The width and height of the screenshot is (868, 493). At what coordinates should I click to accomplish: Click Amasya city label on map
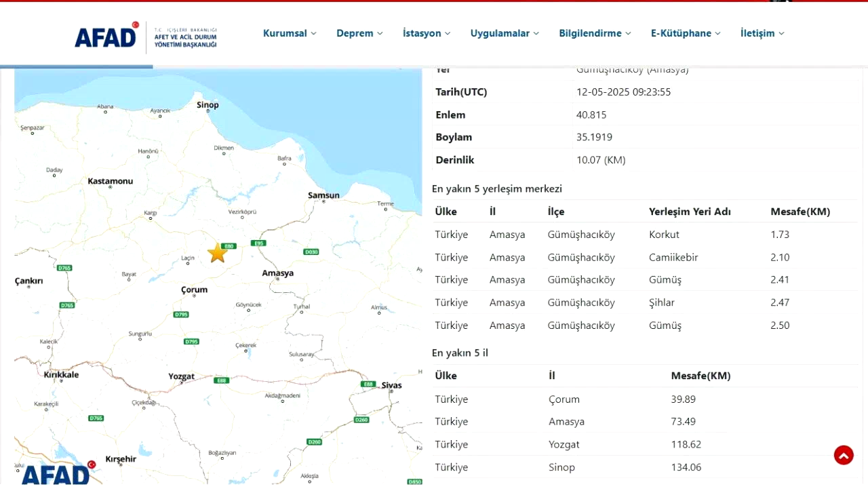278,273
